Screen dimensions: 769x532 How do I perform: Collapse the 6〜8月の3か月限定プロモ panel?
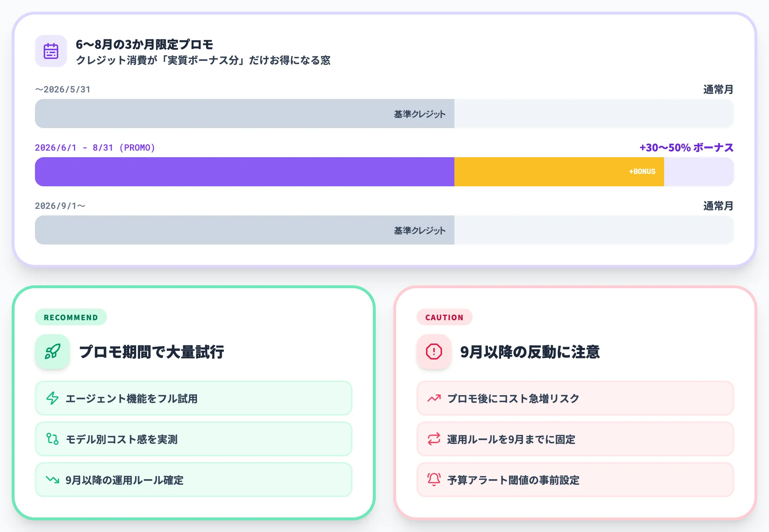click(145, 45)
